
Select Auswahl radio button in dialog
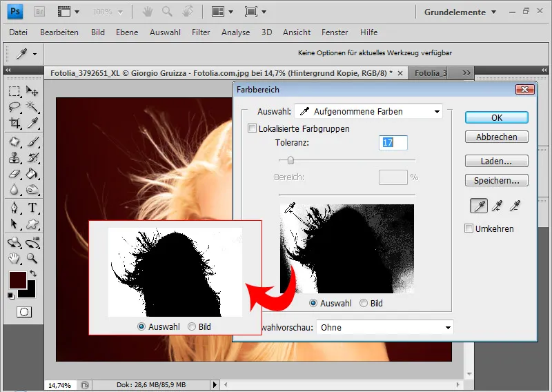[x=313, y=303]
